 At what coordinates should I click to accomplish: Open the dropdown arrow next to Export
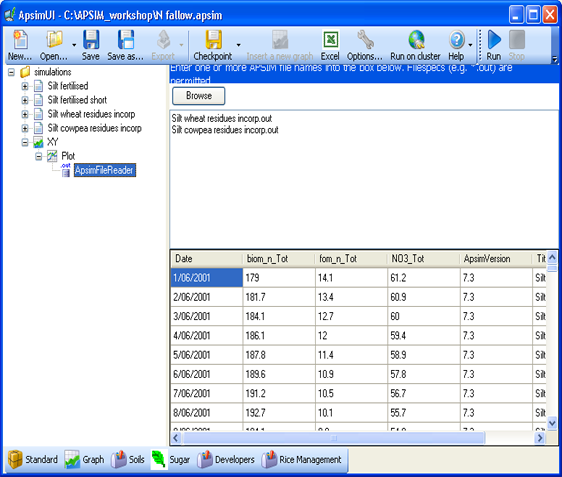pyautogui.click(x=181, y=45)
